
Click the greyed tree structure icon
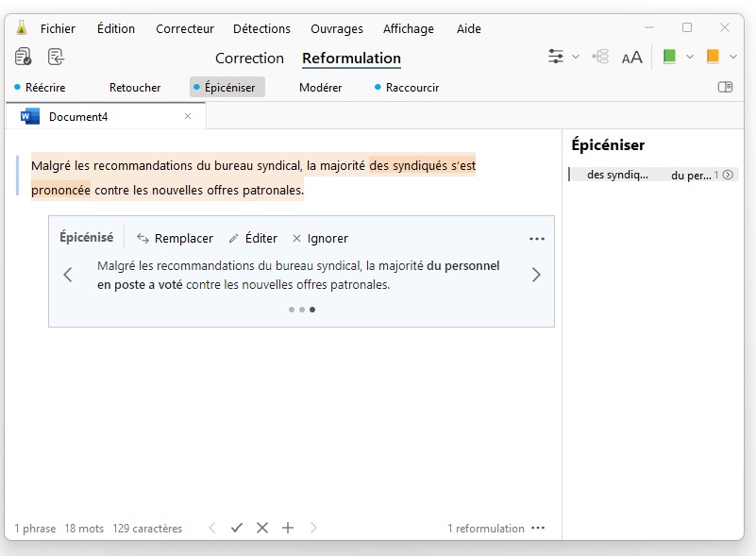pyautogui.click(x=600, y=57)
